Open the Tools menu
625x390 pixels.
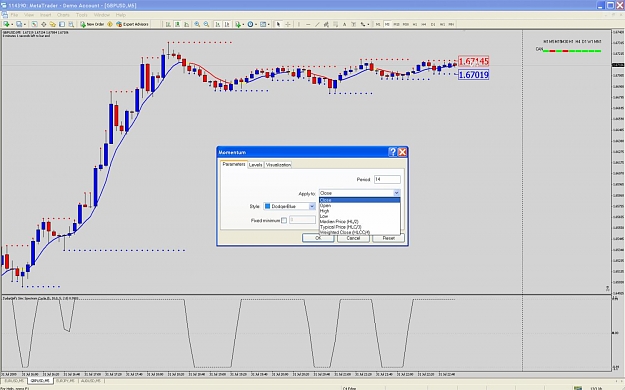click(x=82, y=15)
